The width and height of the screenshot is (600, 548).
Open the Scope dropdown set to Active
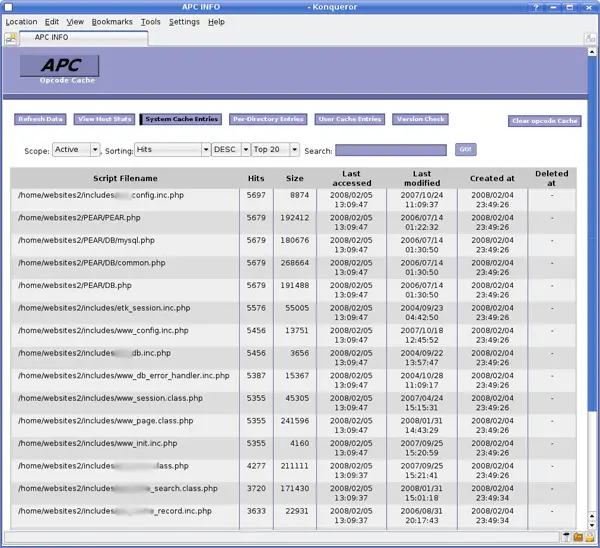(x=76, y=150)
